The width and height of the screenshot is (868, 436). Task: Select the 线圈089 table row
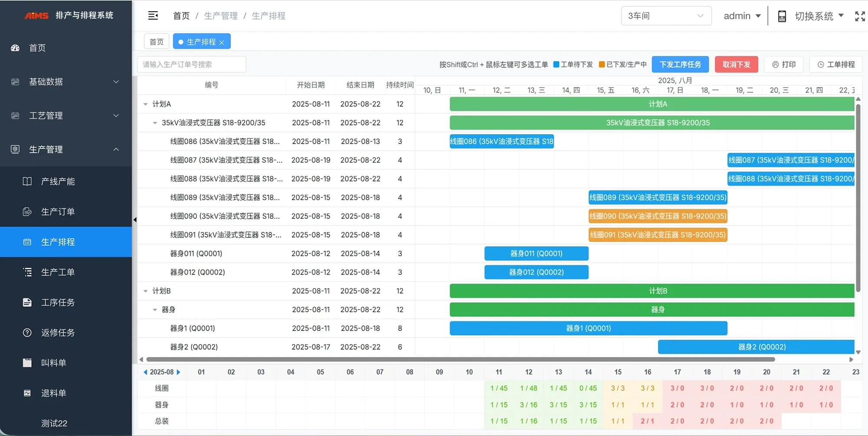pos(276,197)
